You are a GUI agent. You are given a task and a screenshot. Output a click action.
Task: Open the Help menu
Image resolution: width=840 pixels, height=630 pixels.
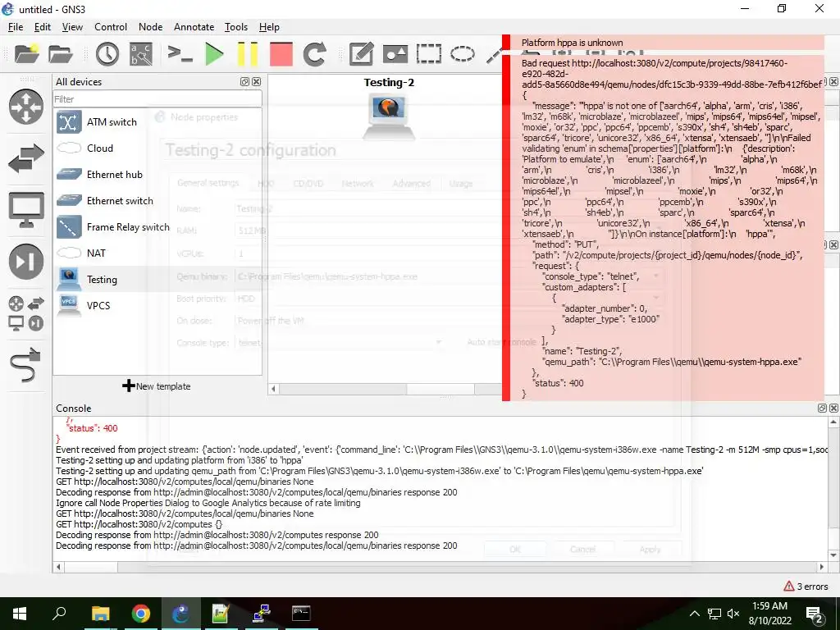269,27
